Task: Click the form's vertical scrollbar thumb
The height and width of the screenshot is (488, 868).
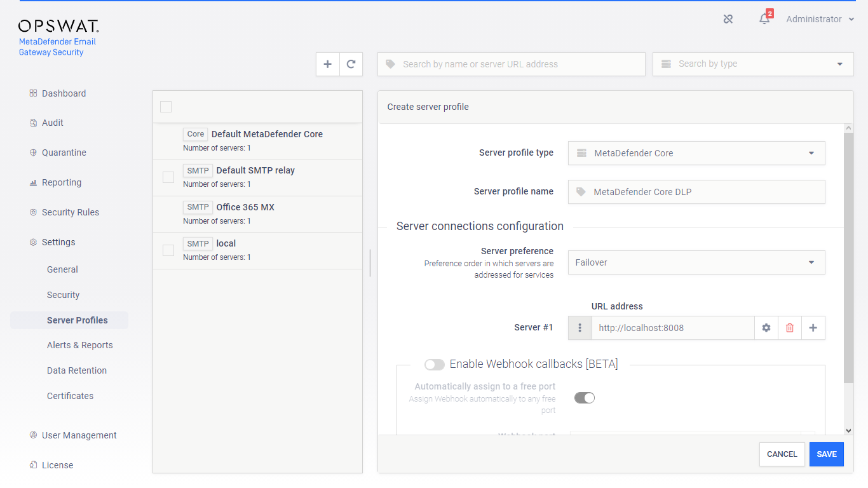Action: click(x=848, y=257)
